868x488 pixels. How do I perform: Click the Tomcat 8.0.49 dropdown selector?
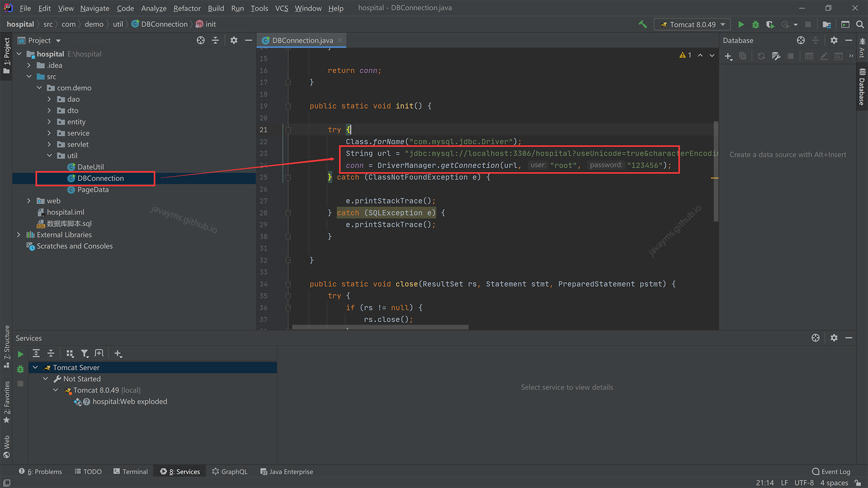tap(691, 24)
